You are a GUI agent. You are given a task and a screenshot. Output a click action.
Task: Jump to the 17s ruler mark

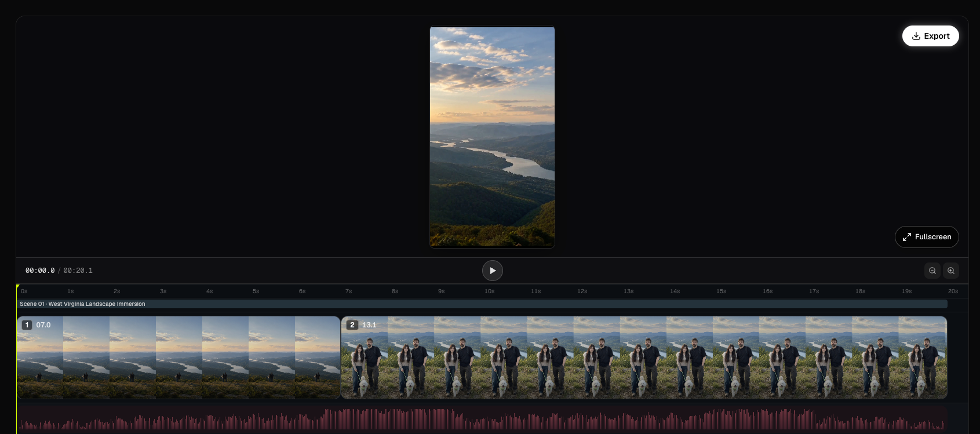click(x=814, y=291)
